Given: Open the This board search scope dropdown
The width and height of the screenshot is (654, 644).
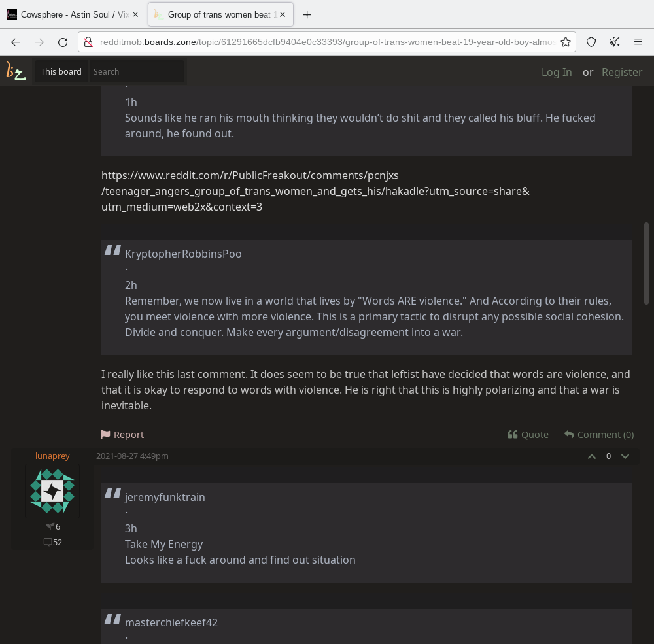Looking at the screenshot, I should point(61,71).
